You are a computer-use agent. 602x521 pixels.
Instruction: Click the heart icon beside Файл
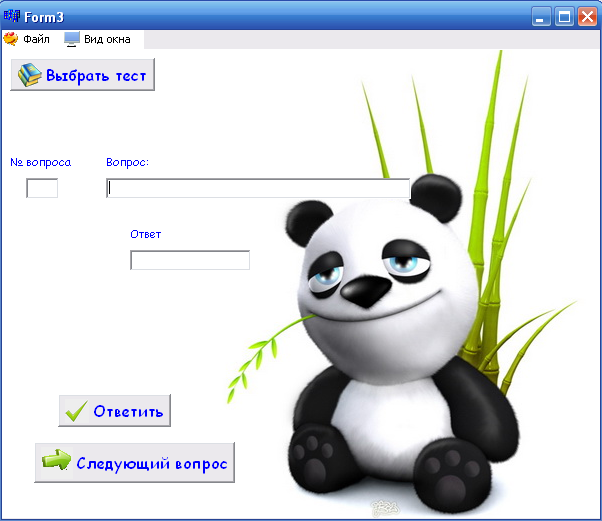point(11,39)
